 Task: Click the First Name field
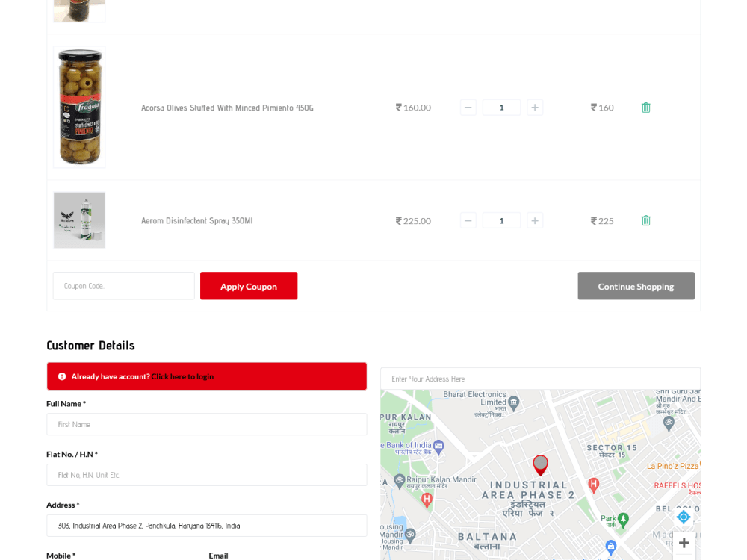(x=206, y=424)
